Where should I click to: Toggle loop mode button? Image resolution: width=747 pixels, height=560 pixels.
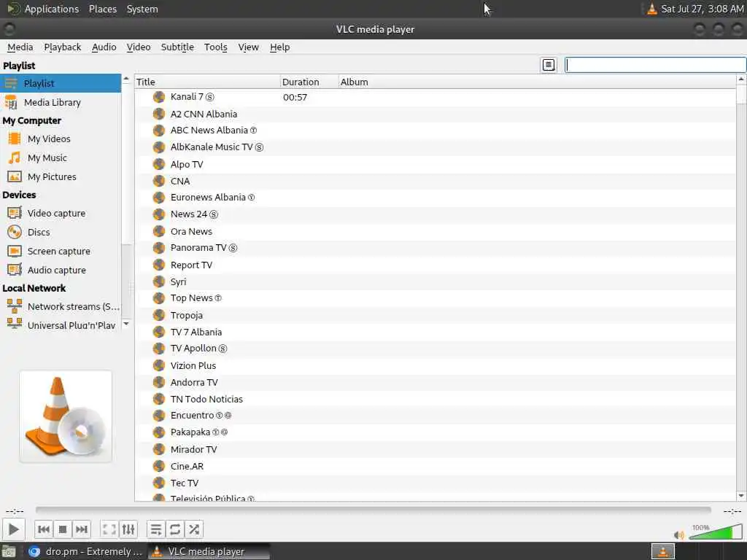(x=175, y=529)
